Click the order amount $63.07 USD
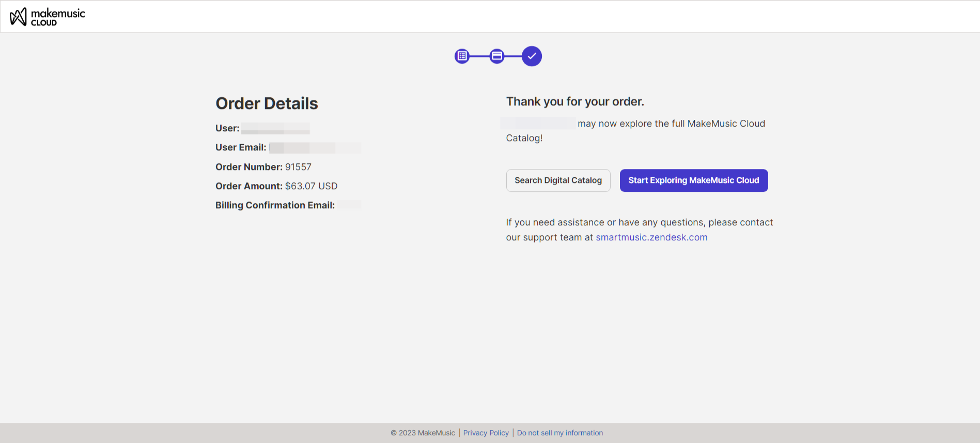The width and height of the screenshot is (980, 443). (x=311, y=186)
